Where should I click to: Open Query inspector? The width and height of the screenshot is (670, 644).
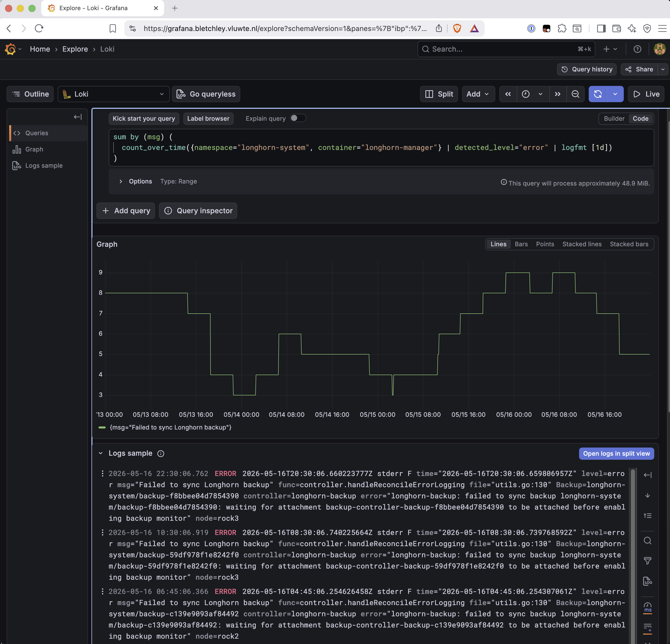(198, 211)
